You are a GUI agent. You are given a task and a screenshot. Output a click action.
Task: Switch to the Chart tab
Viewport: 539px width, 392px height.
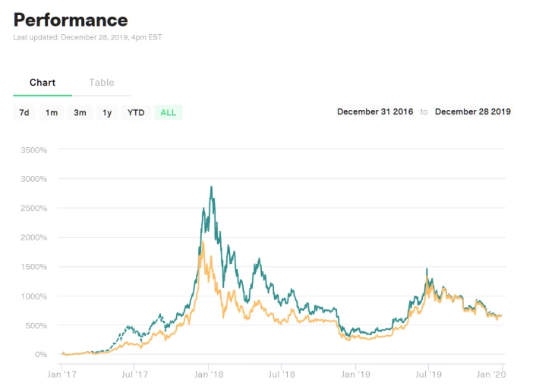point(43,83)
